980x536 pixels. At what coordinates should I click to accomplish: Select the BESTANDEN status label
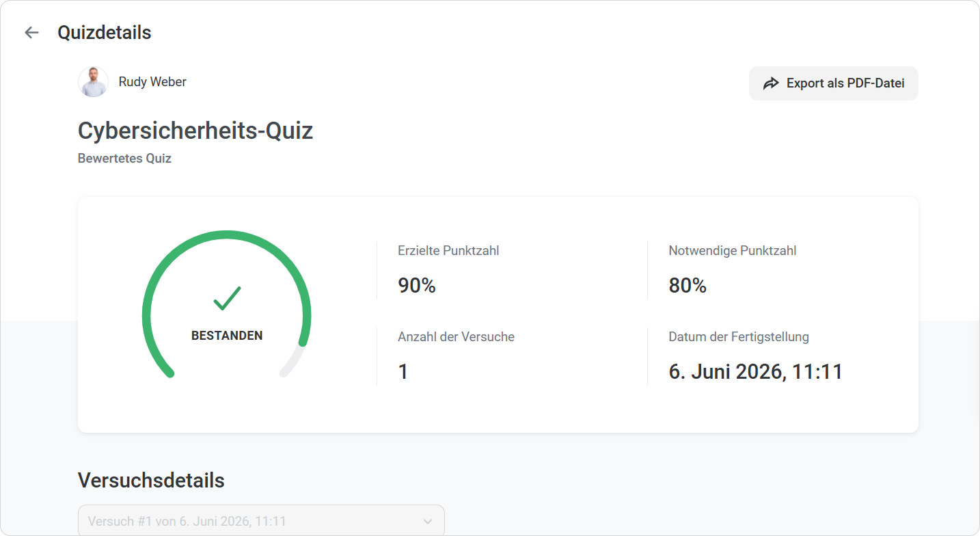click(x=227, y=336)
